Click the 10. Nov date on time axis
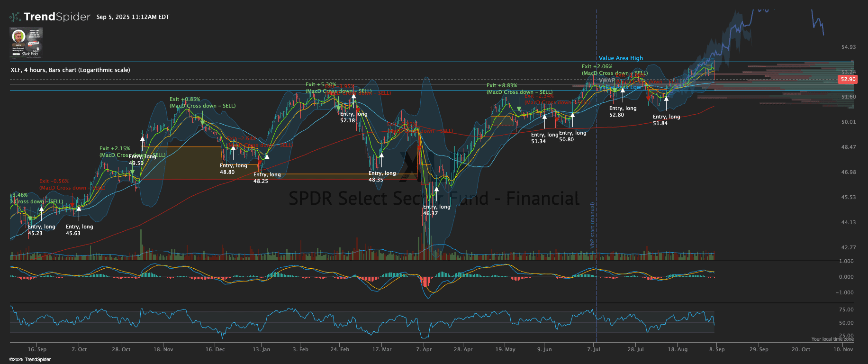Viewport: 868px width, 364px height. [843, 349]
